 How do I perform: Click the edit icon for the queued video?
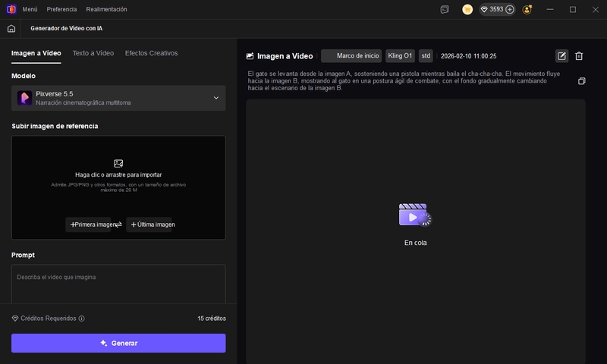coord(561,55)
